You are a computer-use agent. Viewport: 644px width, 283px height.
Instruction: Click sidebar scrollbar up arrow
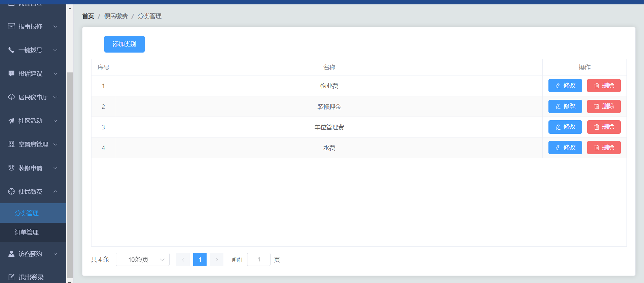point(70,8)
